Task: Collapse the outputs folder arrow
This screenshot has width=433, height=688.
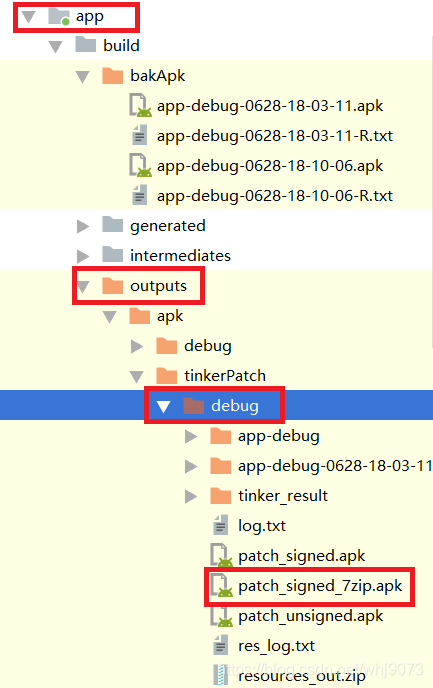Action: 82,287
